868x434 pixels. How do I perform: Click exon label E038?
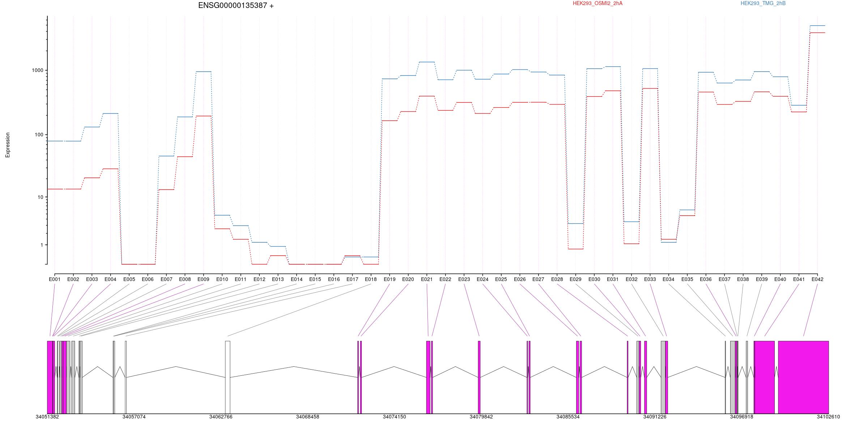pyautogui.click(x=743, y=279)
